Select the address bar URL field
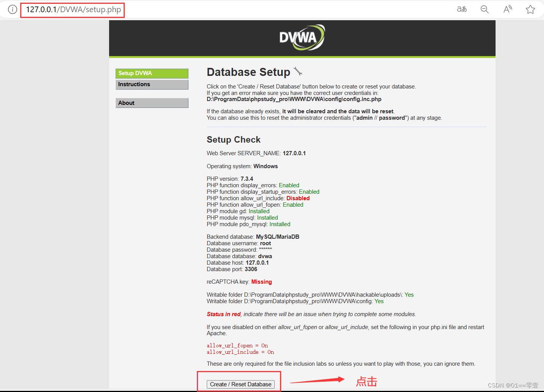Image resolution: width=544 pixels, height=392 pixels. coord(73,10)
